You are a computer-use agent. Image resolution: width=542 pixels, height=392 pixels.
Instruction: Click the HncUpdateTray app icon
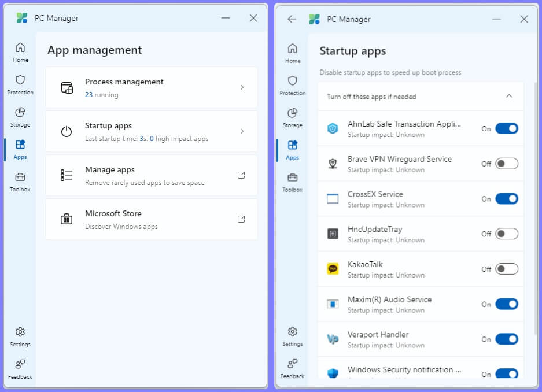pyautogui.click(x=333, y=234)
